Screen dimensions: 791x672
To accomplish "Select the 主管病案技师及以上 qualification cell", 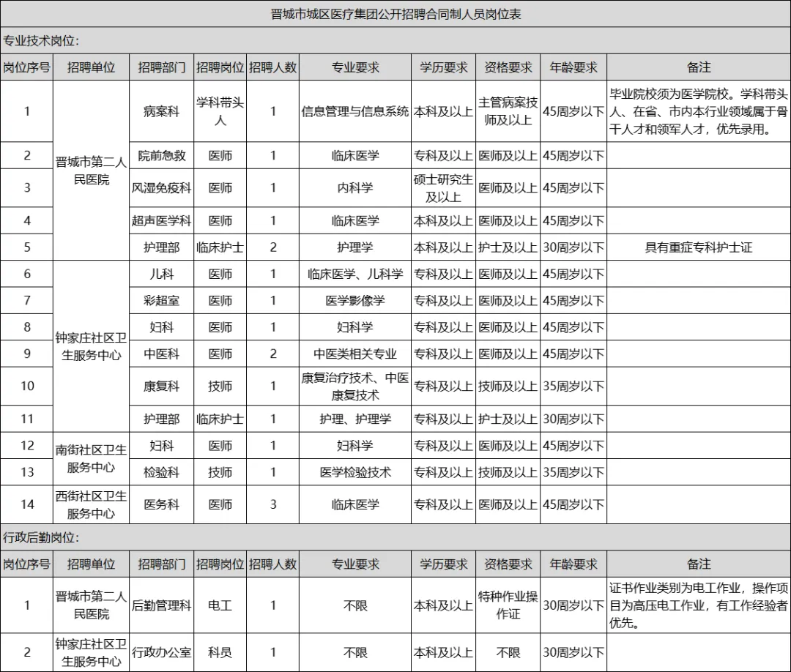I will click(x=508, y=111).
